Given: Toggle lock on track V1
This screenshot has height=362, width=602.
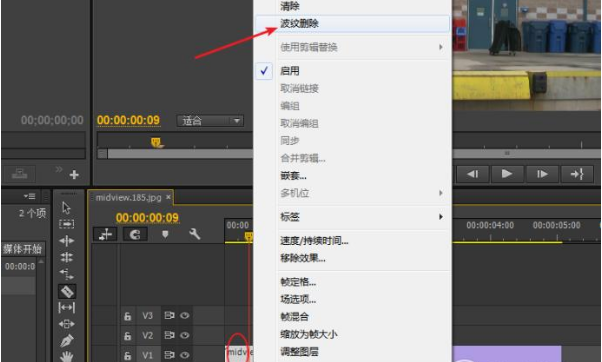Looking at the screenshot, I should pos(127,356).
